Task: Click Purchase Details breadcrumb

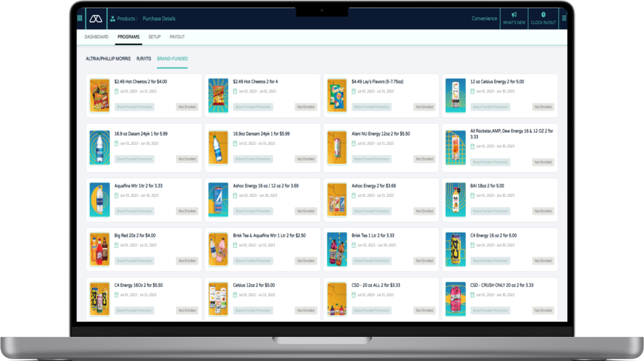Action: point(159,19)
